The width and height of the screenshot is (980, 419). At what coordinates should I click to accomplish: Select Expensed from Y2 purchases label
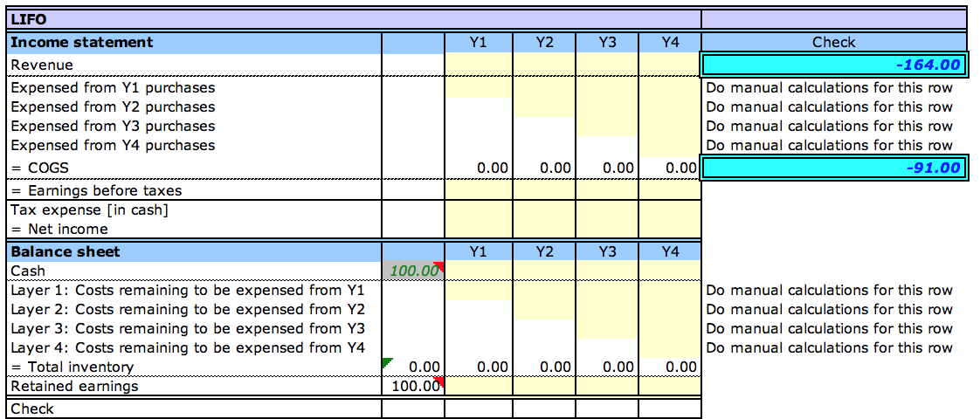coord(114,106)
